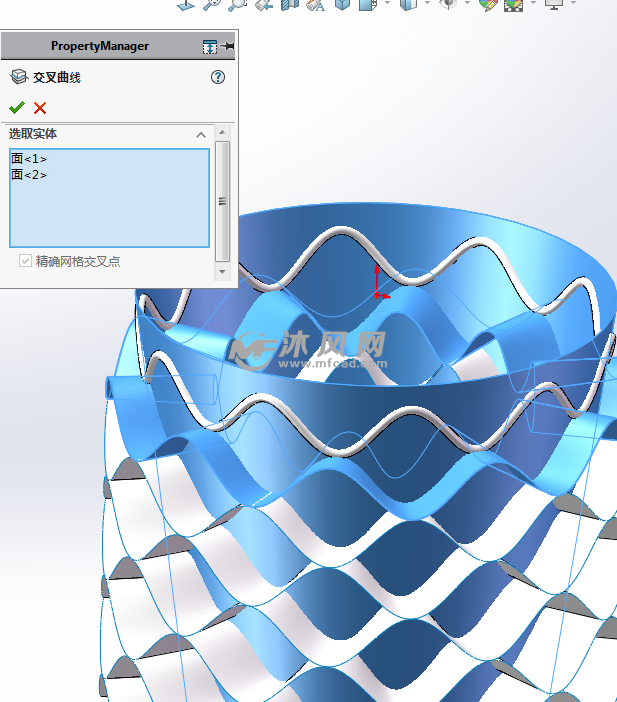
Task: Select 面<2> in the selection list
Action: tap(29, 175)
